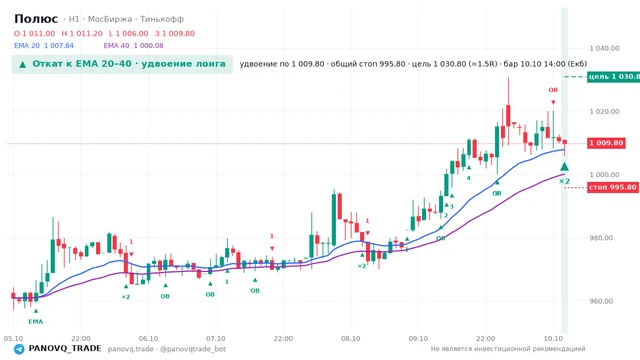Click the Тинькофф source label
The width and height of the screenshot is (640, 360).
[162, 19]
